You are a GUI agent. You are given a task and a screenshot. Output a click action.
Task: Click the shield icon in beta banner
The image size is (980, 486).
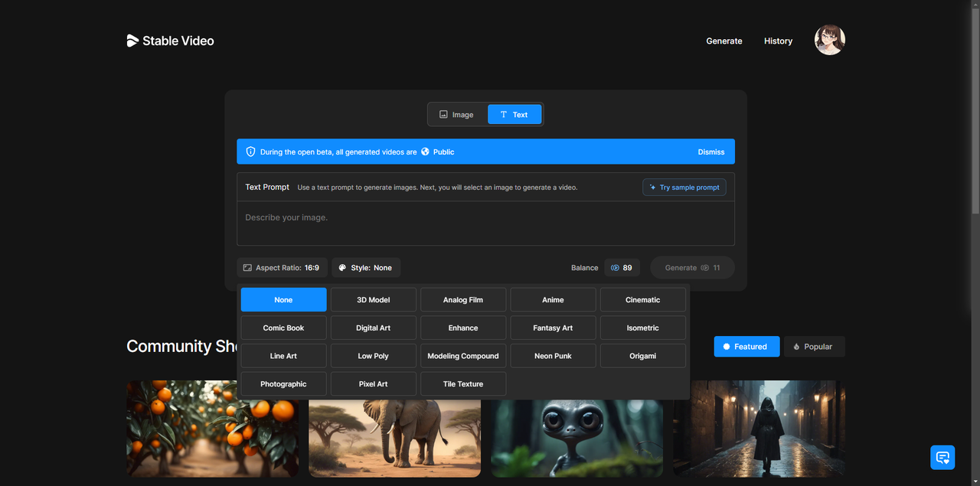[x=250, y=152]
